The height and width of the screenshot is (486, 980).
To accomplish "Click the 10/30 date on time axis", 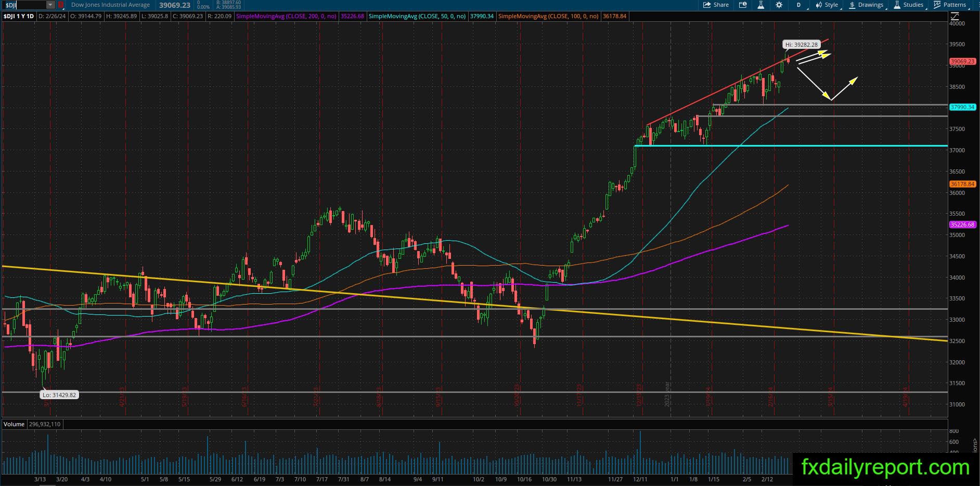I will click(x=549, y=479).
